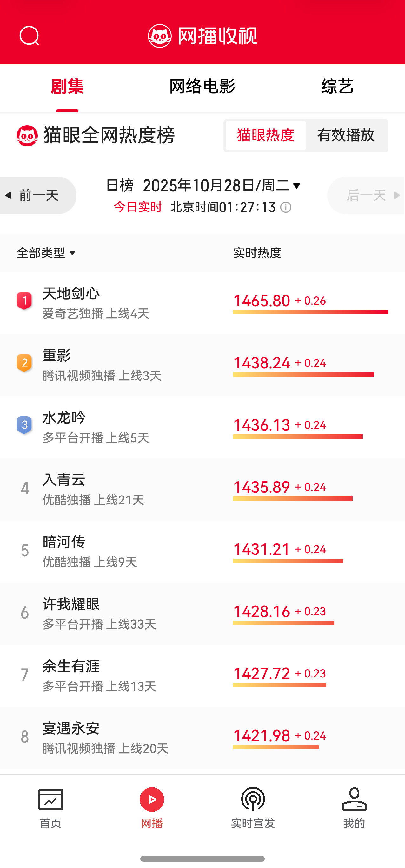
Task: Tap the Maoyan cat logo in header
Action: (160, 36)
